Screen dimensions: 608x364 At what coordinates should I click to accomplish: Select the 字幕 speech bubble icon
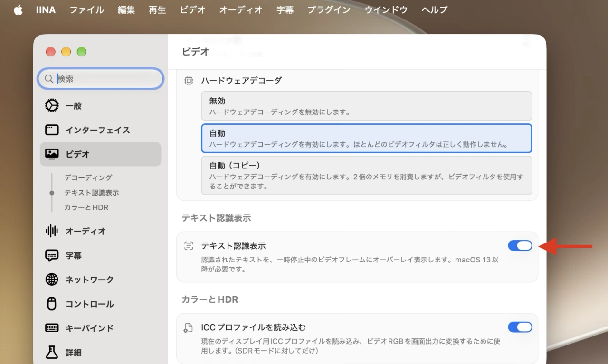52,255
